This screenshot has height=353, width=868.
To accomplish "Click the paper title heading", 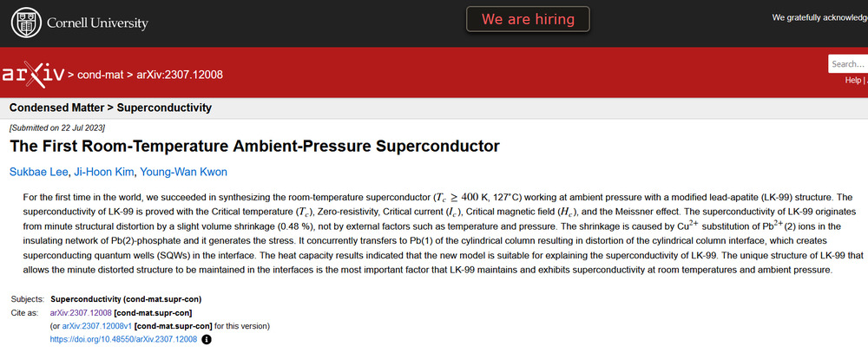I will click(254, 147).
